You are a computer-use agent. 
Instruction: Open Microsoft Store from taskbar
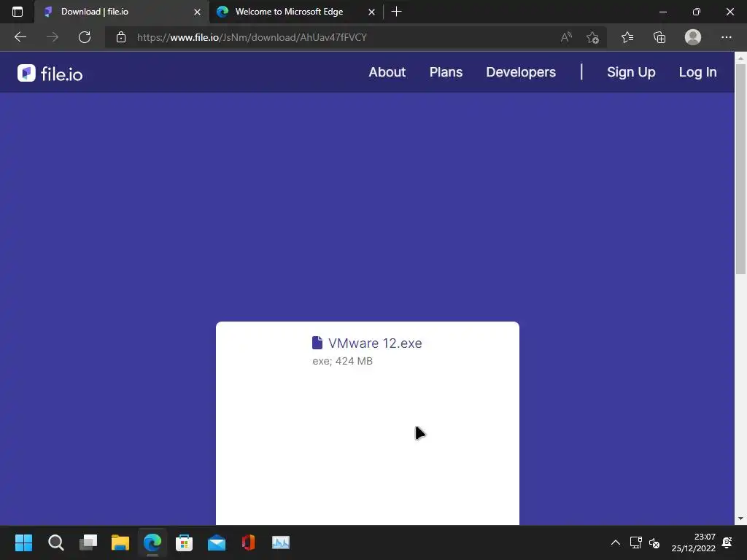coord(184,542)
